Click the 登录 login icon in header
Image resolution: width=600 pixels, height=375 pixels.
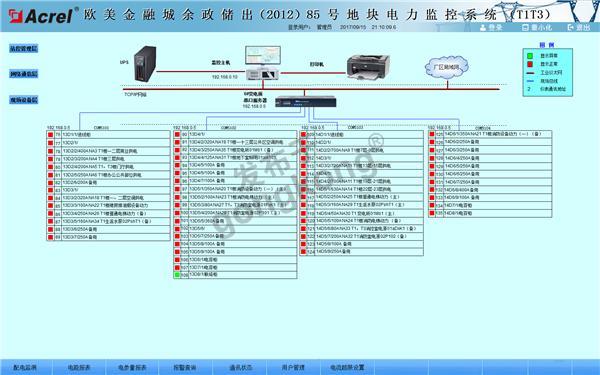(483, 28)
